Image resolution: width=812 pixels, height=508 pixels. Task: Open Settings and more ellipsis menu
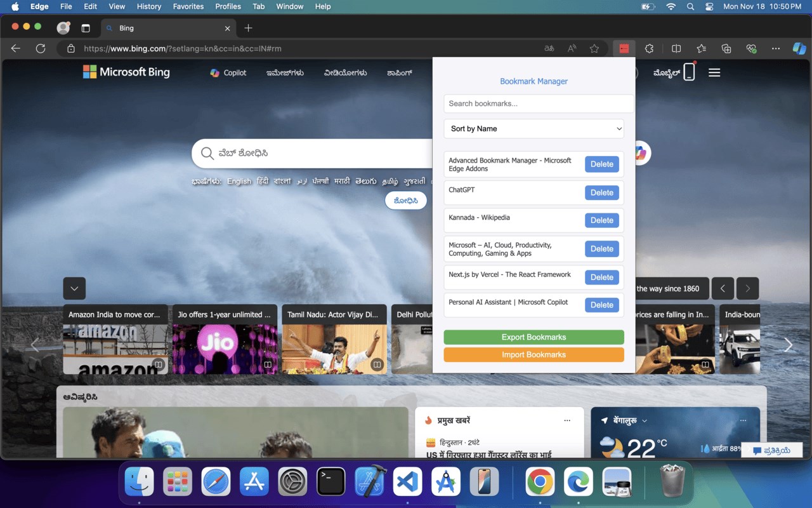[776, 48]
